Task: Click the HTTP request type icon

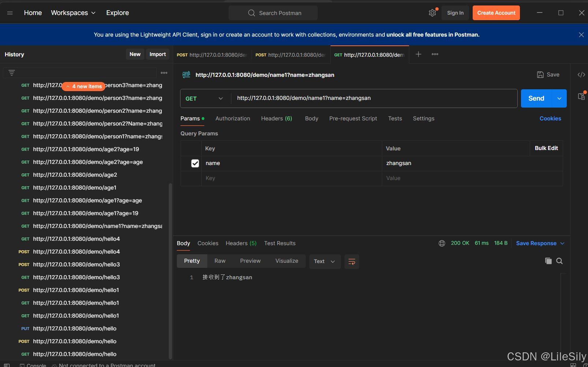Action: [x=186, y=75]
